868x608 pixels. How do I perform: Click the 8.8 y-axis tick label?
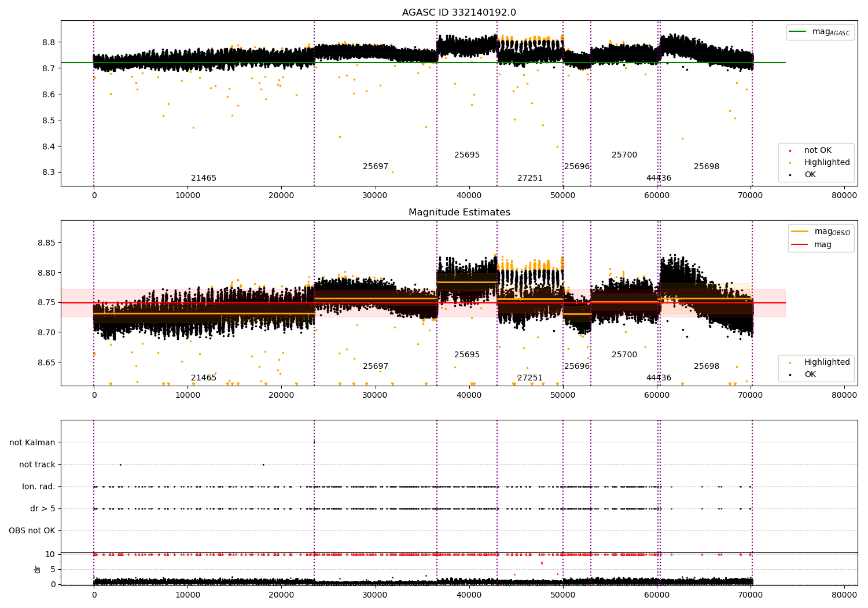49,42
